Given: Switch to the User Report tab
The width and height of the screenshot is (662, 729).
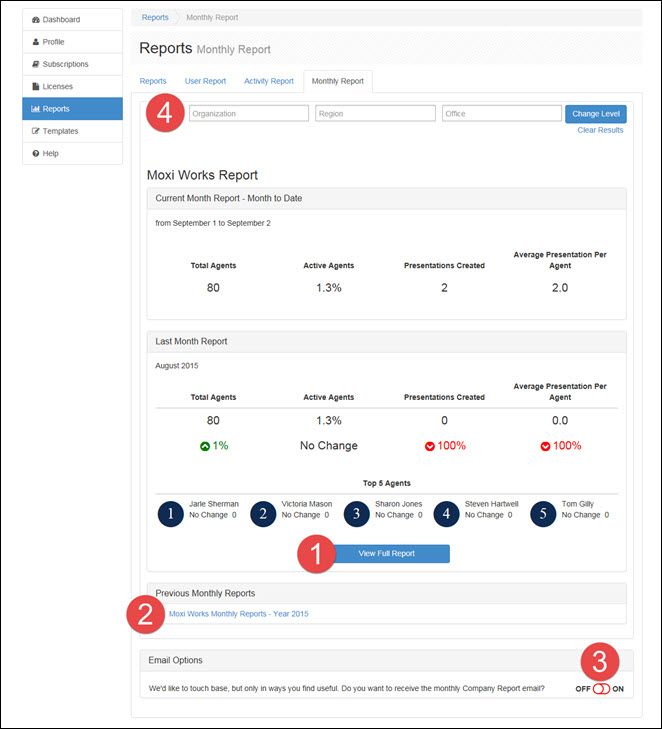Looking at the screenshot, I should (205, 81).
